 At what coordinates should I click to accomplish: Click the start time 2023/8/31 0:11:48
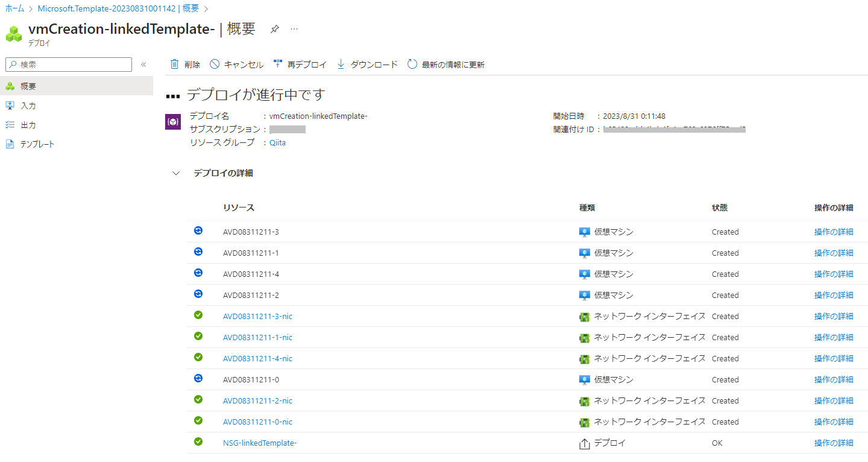(634, 116)
